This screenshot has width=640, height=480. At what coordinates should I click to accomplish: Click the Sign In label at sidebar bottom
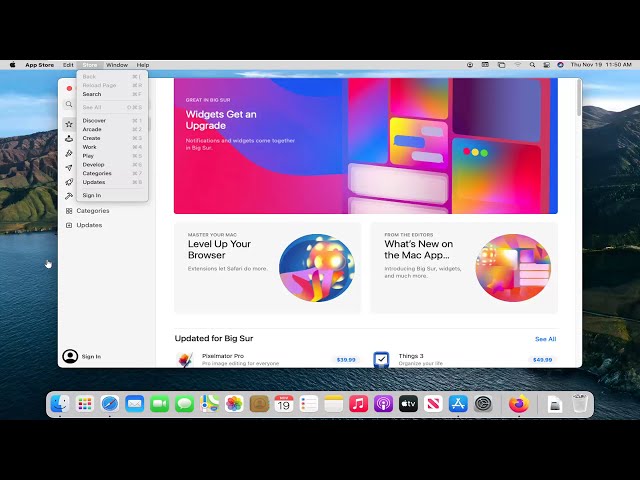[x=91, y=357]
